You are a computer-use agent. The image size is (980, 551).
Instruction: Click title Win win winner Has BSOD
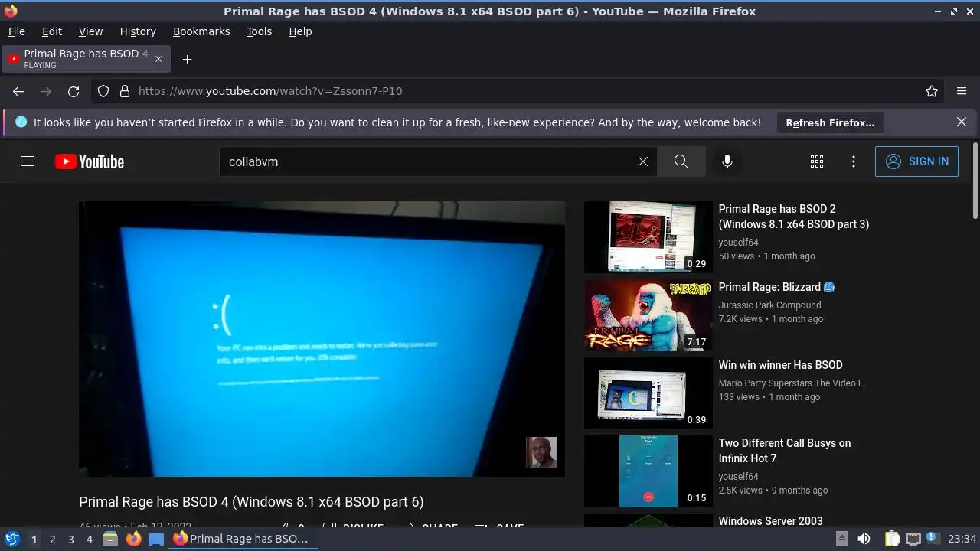tap(780, 365)
